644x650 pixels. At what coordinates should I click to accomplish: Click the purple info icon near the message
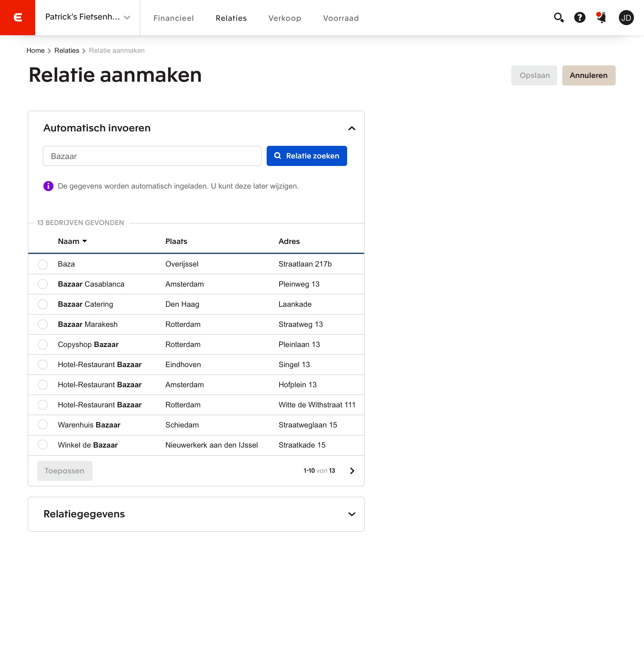point(48,186)
